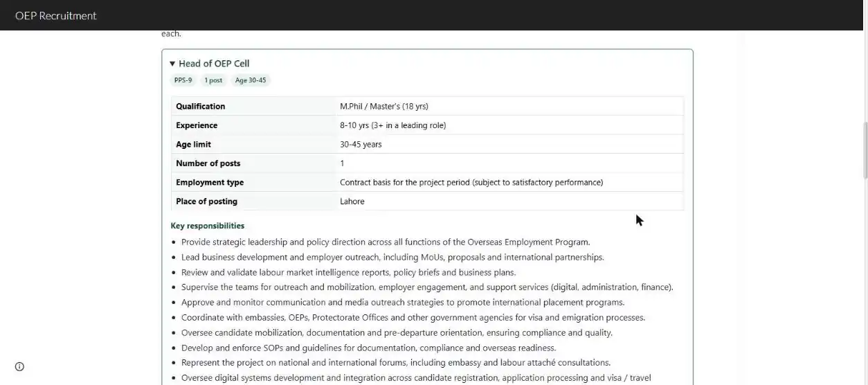The image size is (868, 385).
Task: Click the strategic leadership responsibility bullet
Action: [x=386, y=242]
